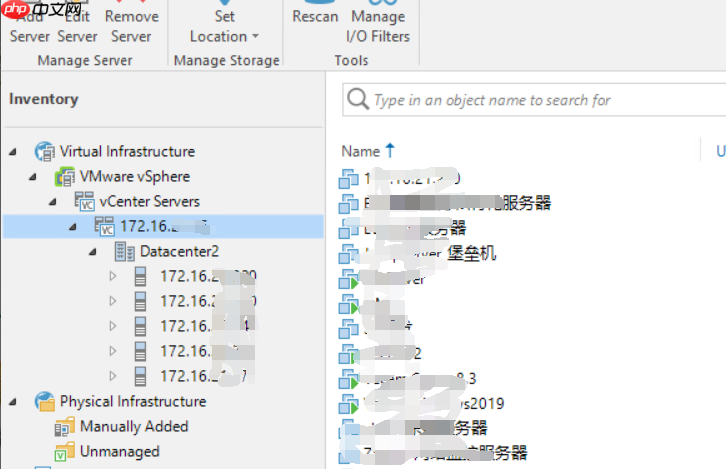Expand the first host under Datacenter2
This screenshot has height=469, width=726.
pos(113,276)
